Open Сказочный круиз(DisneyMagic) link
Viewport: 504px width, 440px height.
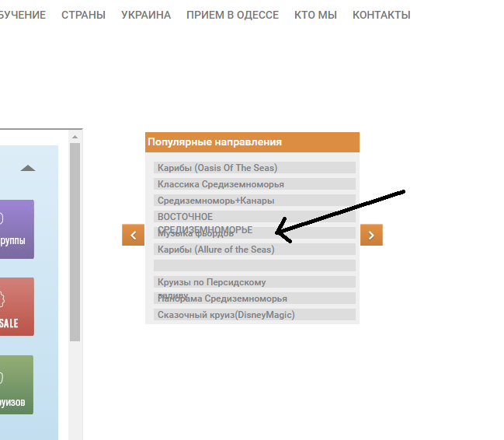[226, 315]
